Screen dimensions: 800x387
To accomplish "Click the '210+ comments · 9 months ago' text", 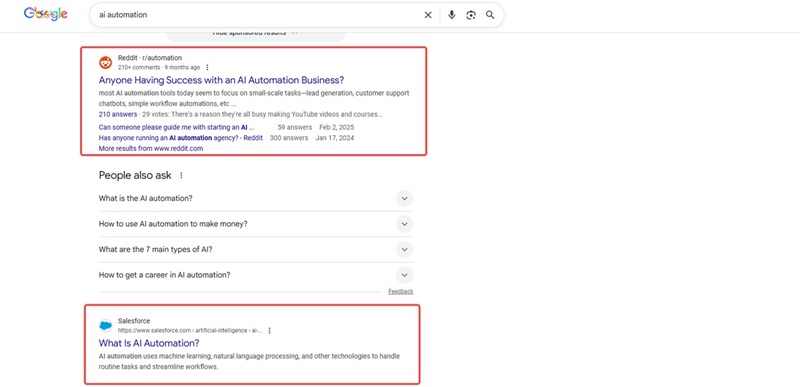I will point(159,67).
